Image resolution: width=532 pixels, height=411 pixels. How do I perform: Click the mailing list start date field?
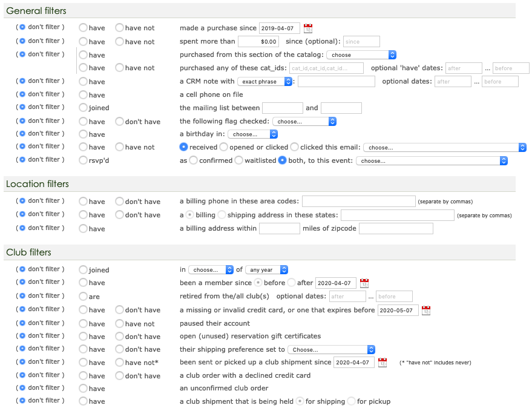coord(283,108)
